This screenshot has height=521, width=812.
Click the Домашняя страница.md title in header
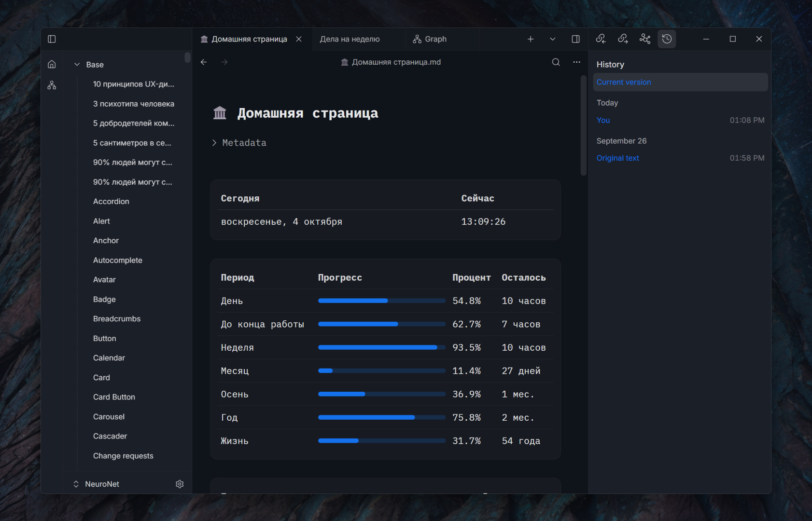pos(396,62)
